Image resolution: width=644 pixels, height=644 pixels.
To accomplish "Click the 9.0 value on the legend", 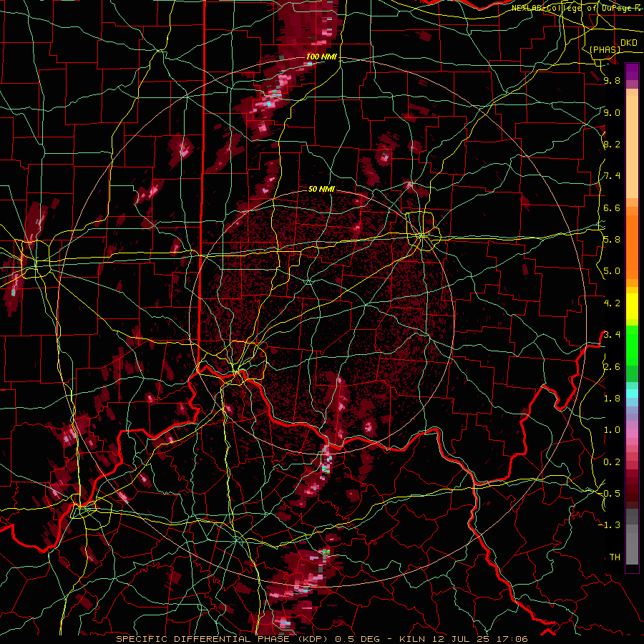I will coord(612,112).
